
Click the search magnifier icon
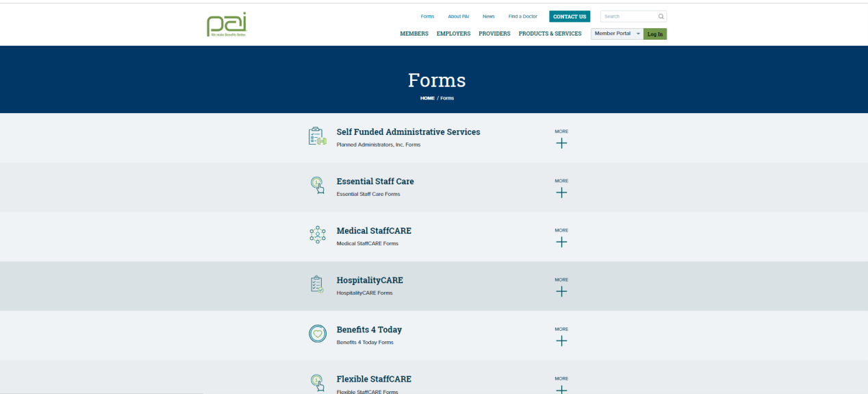661,16
